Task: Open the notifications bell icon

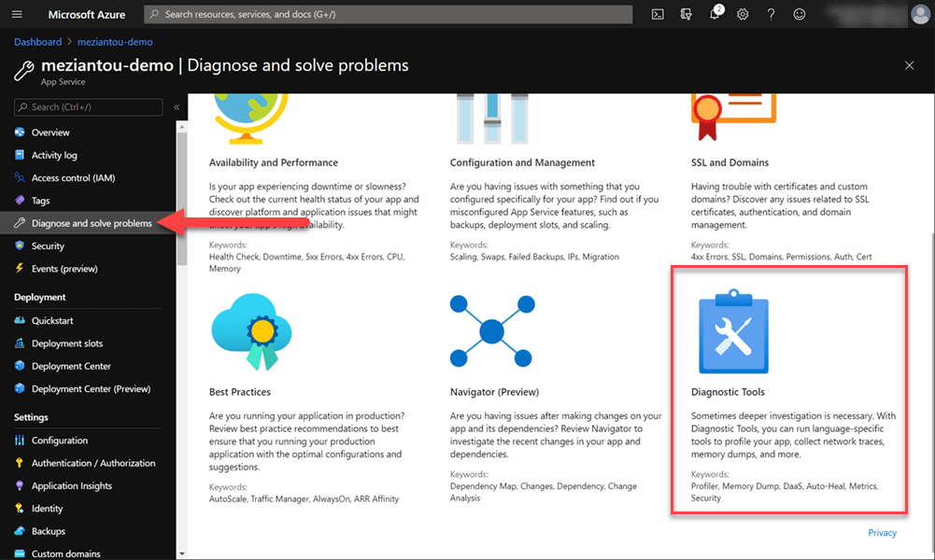Action: click(x=715, y=14)
